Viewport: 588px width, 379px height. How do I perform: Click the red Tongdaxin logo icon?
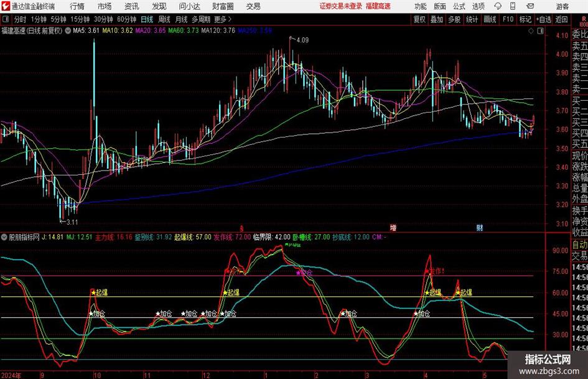coord(6,6)
